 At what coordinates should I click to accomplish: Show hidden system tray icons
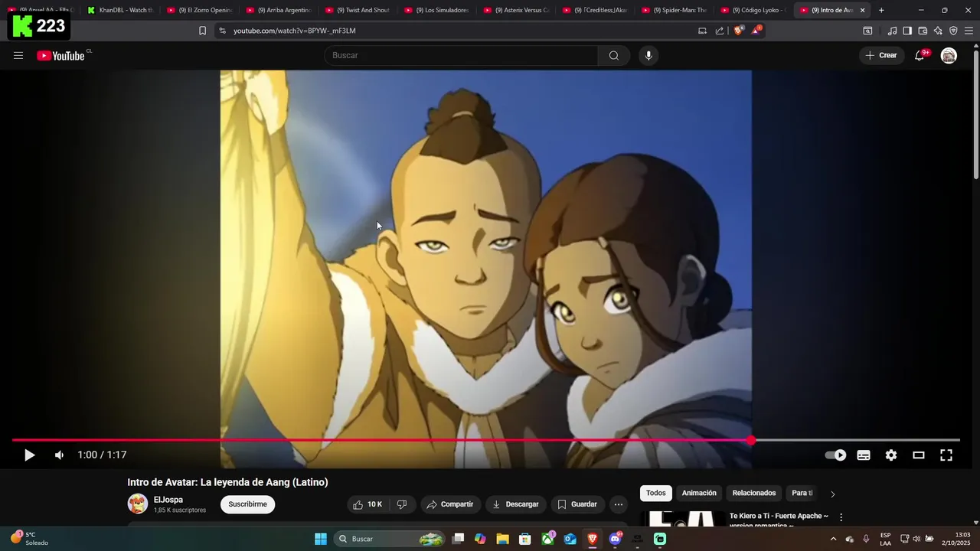833,539
